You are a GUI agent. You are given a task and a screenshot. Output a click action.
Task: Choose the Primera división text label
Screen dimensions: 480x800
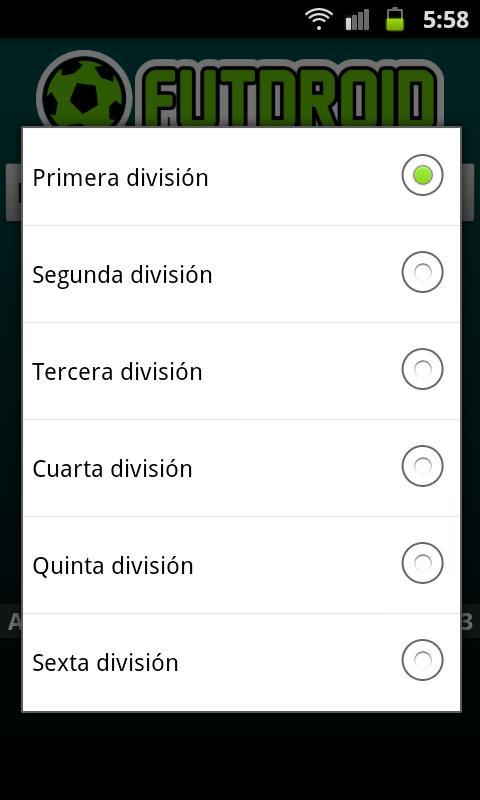click(120, 178)
